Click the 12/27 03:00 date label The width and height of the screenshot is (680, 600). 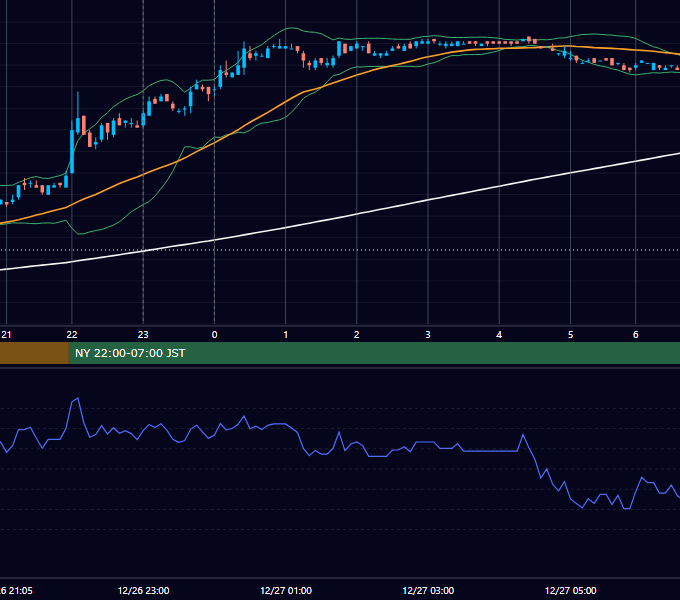(428, 590)
